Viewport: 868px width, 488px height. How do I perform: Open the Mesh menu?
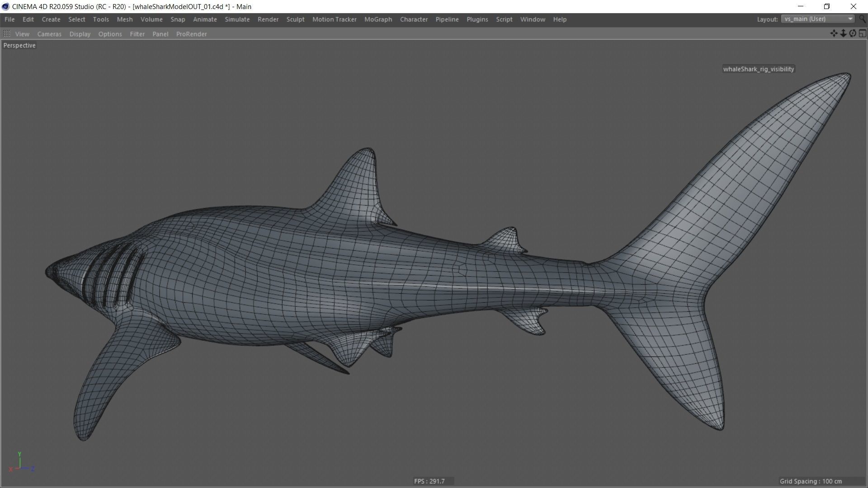[125, 19]
